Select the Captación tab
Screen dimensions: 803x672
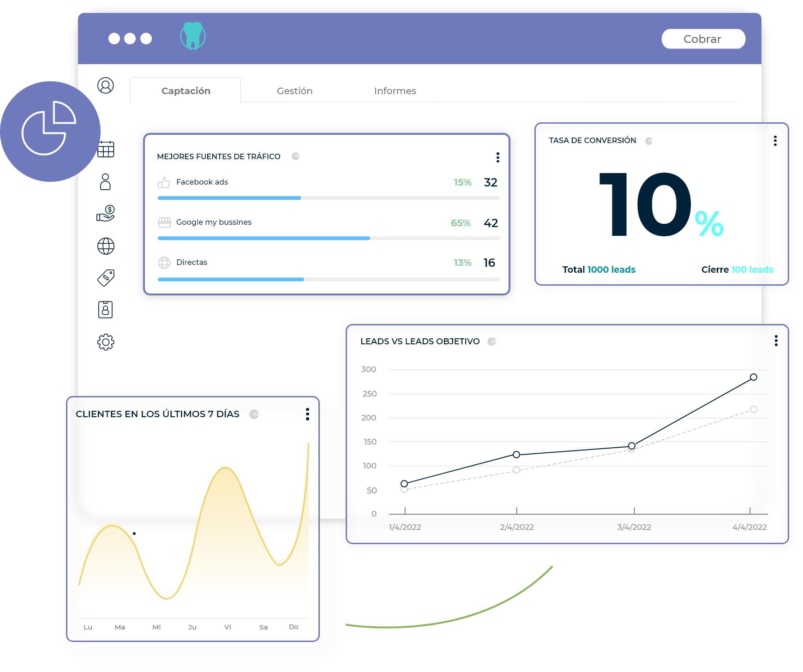pos(186,90)
